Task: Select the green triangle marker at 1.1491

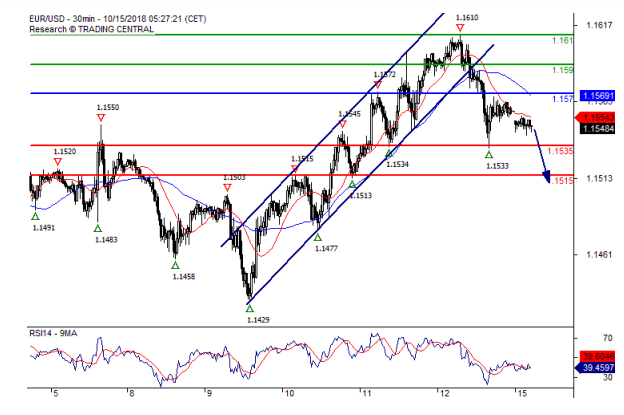Action: 35,215
